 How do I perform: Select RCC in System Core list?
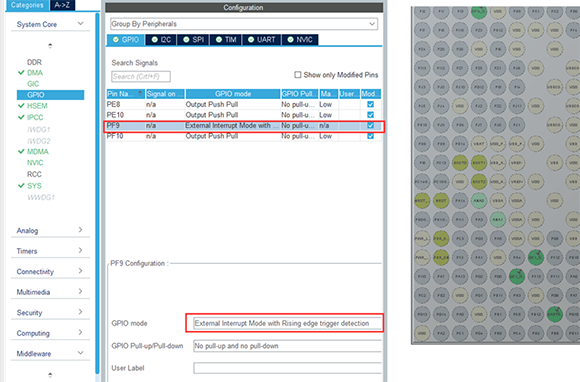(34, 174)
